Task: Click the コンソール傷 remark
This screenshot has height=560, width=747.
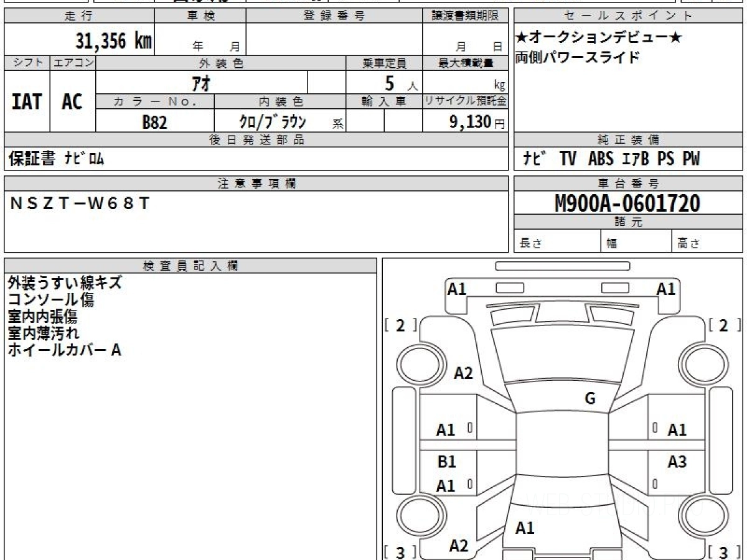Action: coord(50,299)
